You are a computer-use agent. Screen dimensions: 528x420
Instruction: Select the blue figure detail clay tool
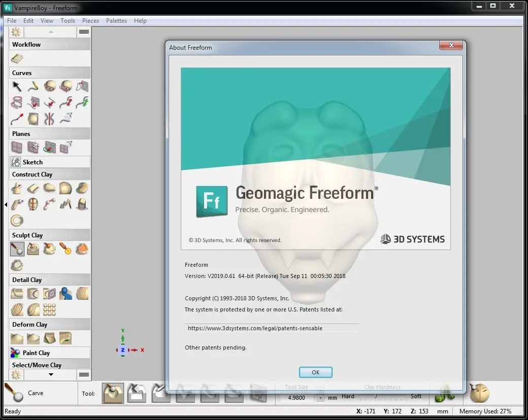65,294
